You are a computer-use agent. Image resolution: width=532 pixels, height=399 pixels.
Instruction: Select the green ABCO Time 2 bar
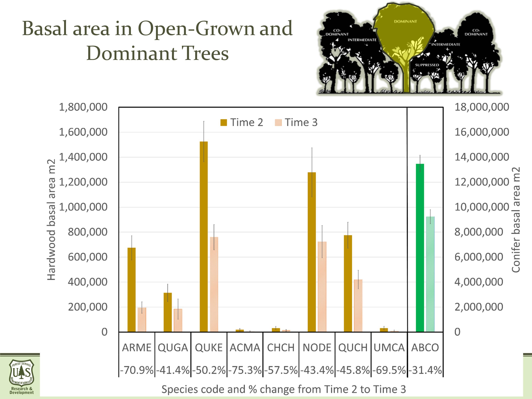tap(420, 248)
